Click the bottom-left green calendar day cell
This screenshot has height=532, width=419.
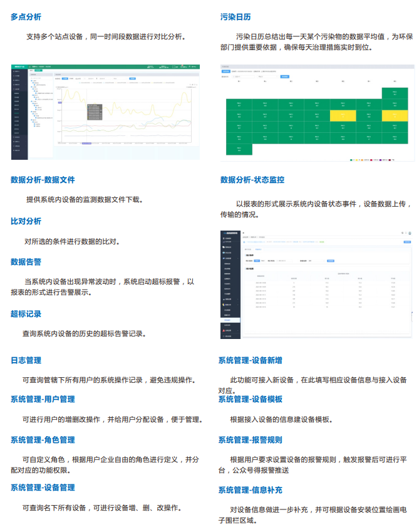(x=239, y=149)
